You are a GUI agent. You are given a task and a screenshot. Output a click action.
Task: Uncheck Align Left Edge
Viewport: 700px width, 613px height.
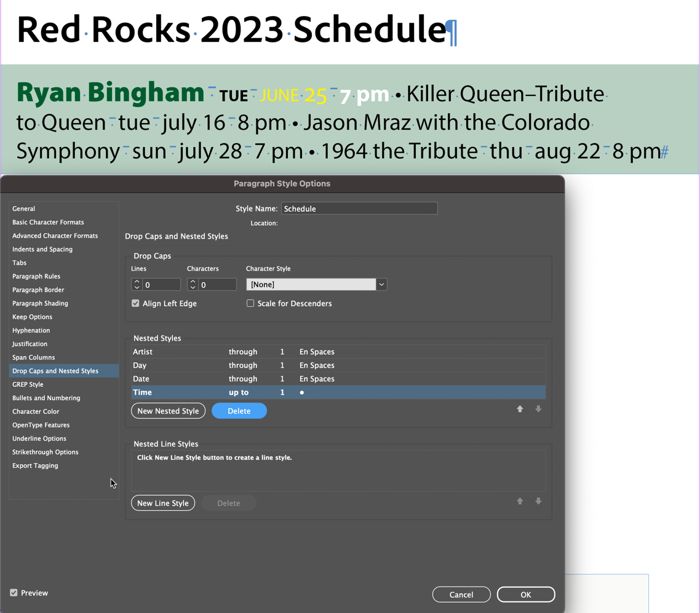click(135, 303)
